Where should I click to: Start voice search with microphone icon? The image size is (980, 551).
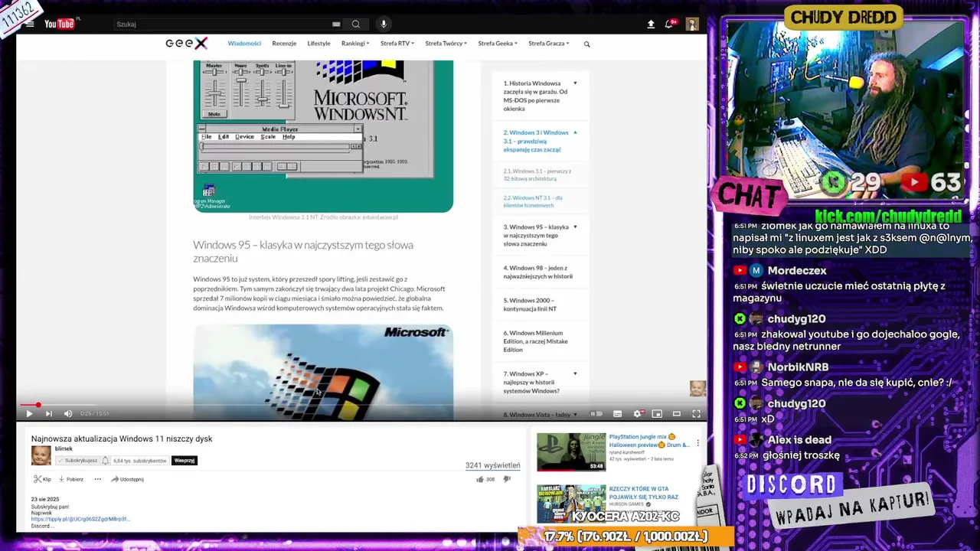click(384, 24)
